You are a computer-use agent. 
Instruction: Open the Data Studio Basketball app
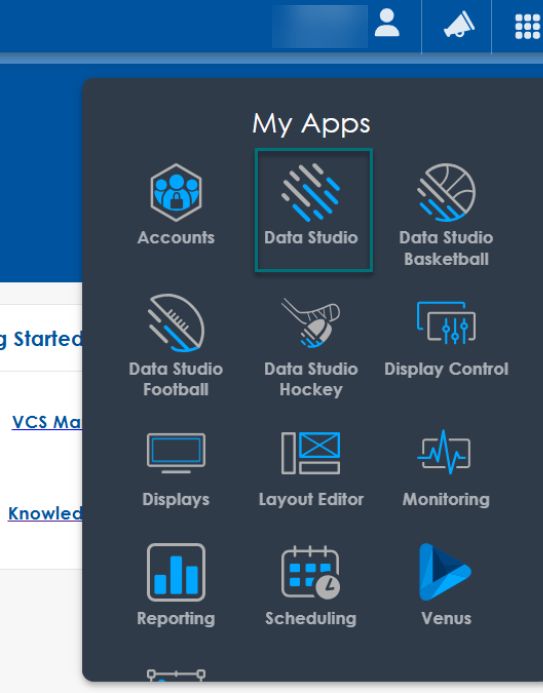(x=446, y=215)
